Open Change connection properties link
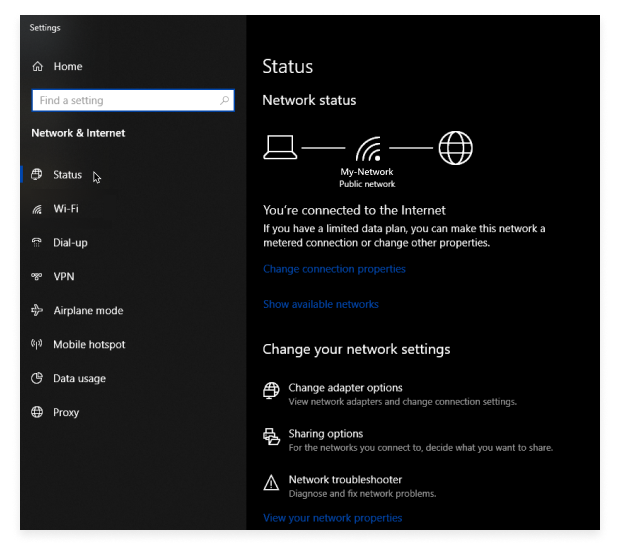Image resolution: width=620 pixels, height=545 pixels. [334, 269]
